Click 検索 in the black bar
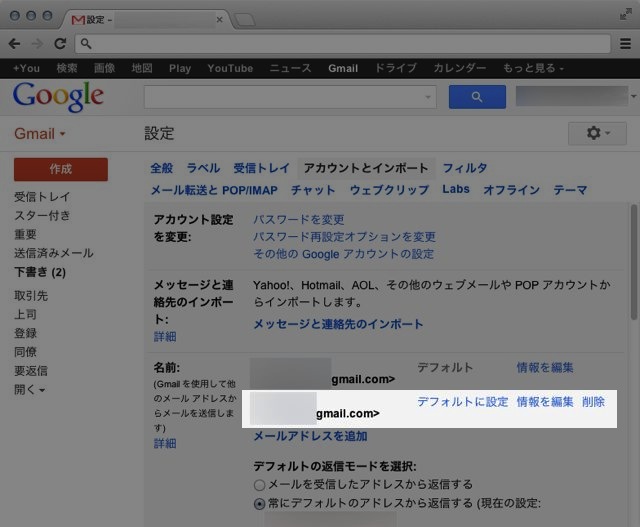 tap(67, 68)
